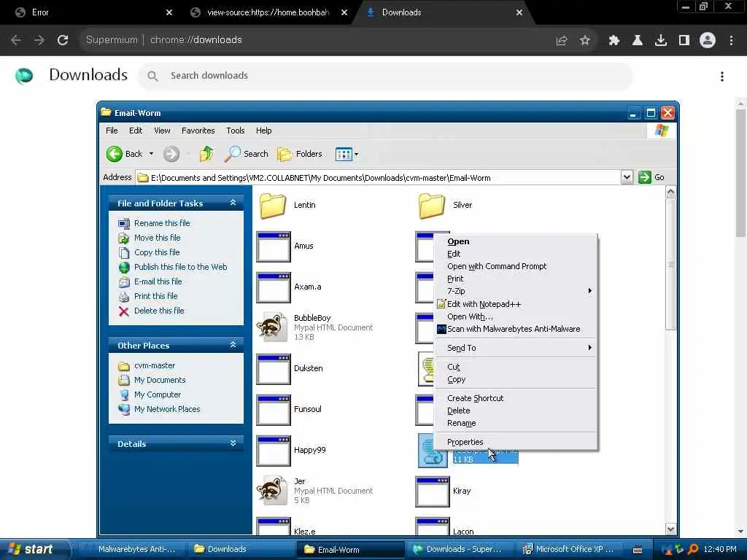Click the Up folder icon in toolbar
The width and height of the screenshot is (747, 560).
click(x=206, y=154)
